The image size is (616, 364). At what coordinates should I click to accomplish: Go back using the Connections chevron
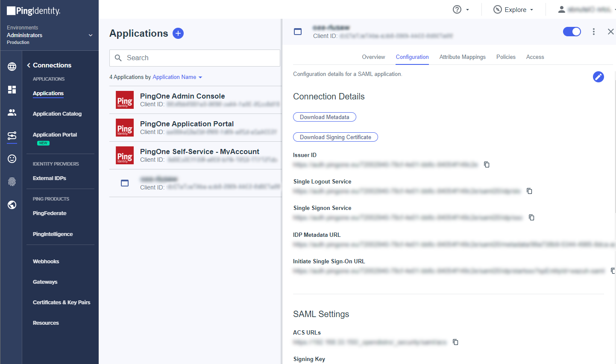coord(29,65)
